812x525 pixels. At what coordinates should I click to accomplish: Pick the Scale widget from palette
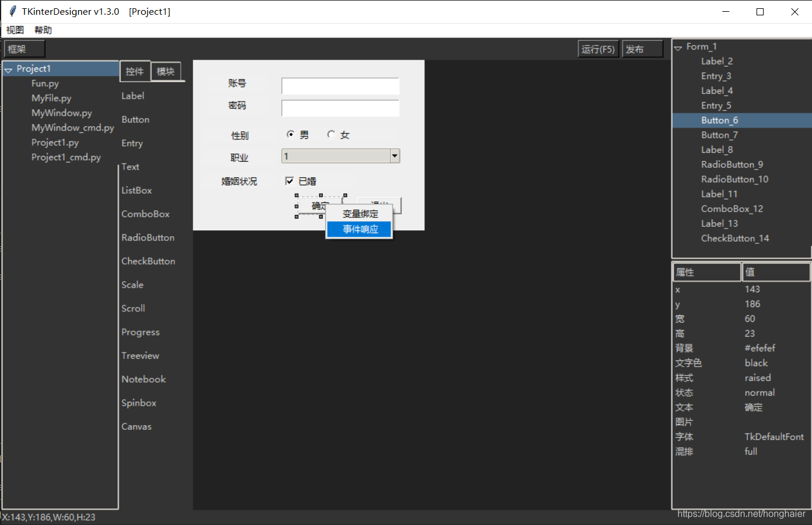pyautogui.click(x=132, y=285)
